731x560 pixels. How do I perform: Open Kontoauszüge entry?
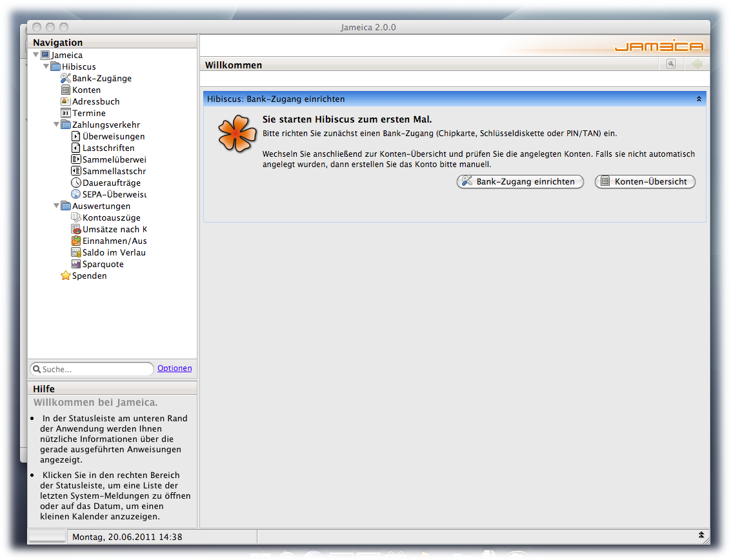coord(112,217)
